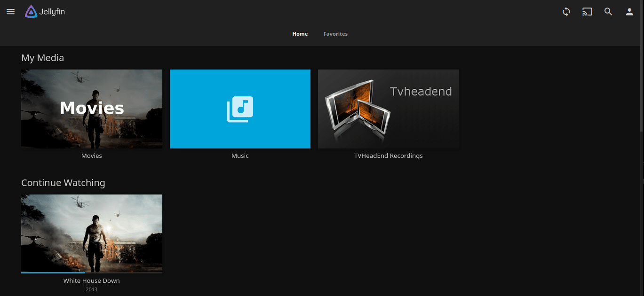Open the search magnifier icon
Viewport: 644px width, 296px height.
coord(608,12)
